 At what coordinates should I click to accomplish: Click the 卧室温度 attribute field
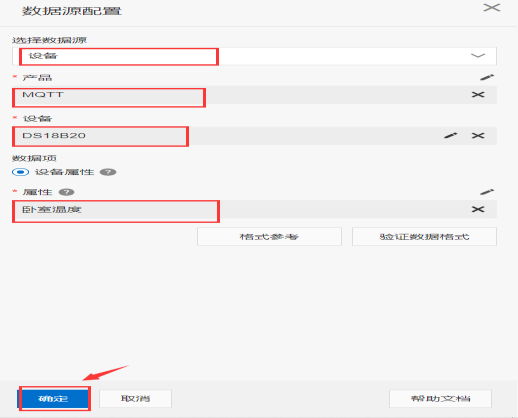point(254,209)
